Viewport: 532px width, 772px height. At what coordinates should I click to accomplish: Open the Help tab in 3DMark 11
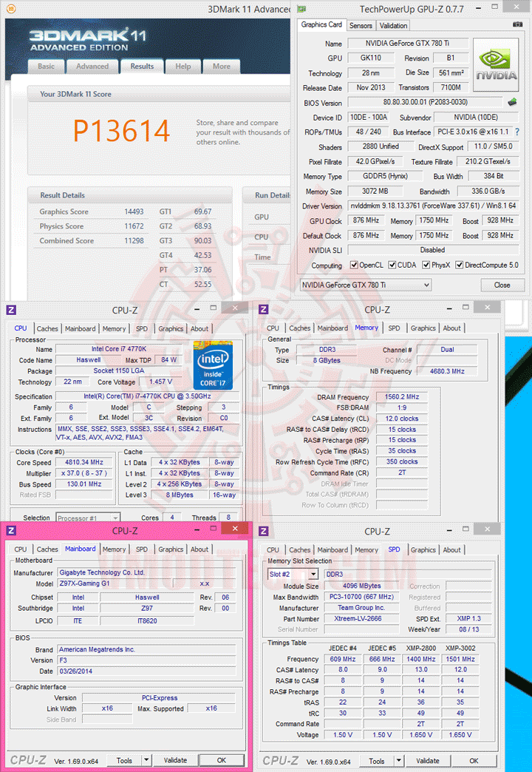(x=183, y=67)
